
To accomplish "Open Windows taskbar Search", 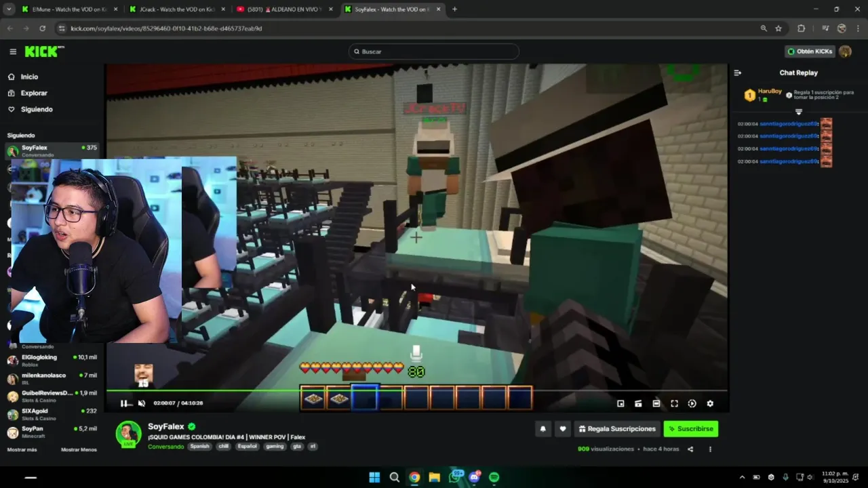I will coord(395,477).
